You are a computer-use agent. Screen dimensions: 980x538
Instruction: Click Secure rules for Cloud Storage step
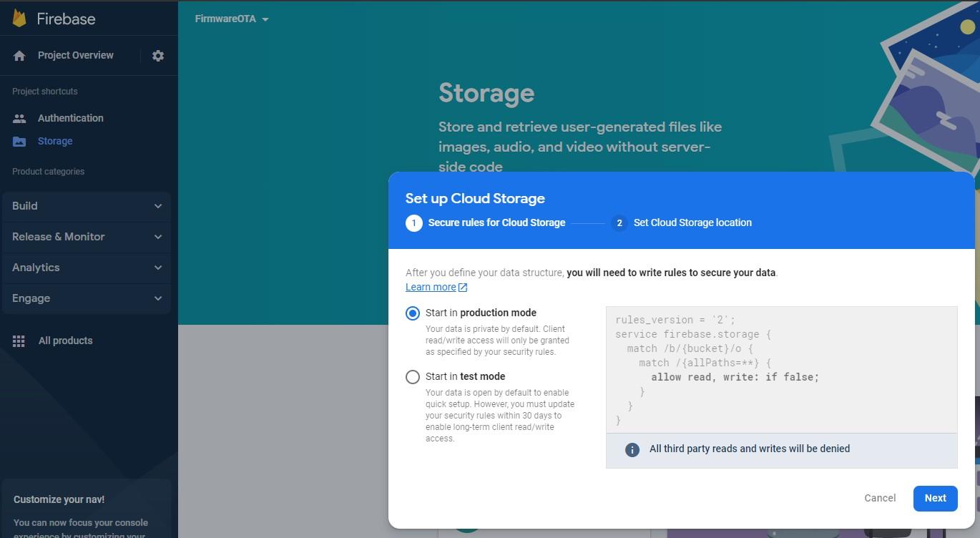coord(496,222)
